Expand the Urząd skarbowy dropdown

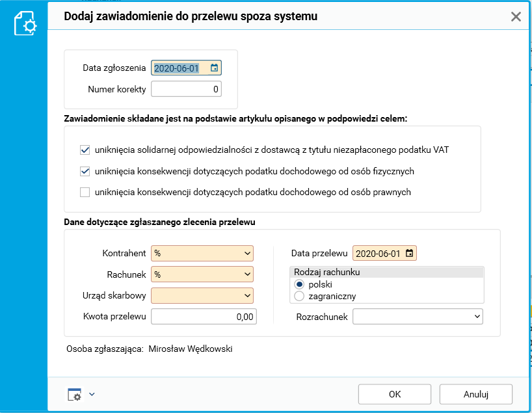(x=247, y=296)
